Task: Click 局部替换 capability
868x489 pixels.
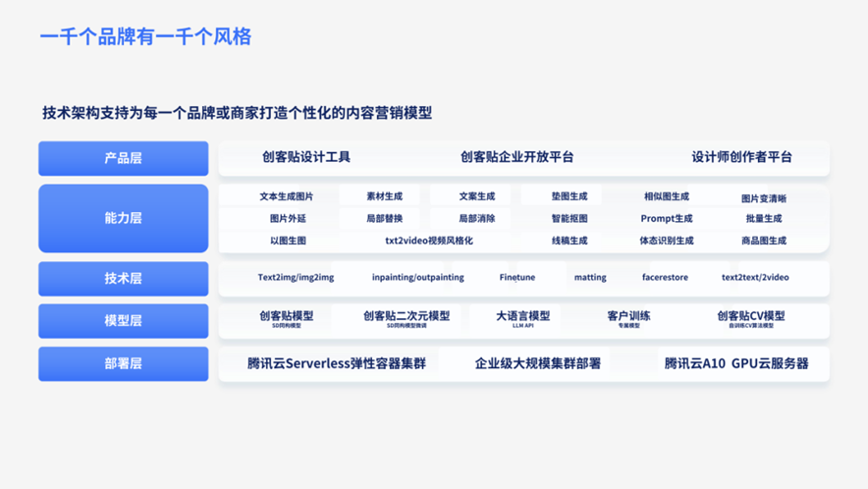Action: (384, 219)
